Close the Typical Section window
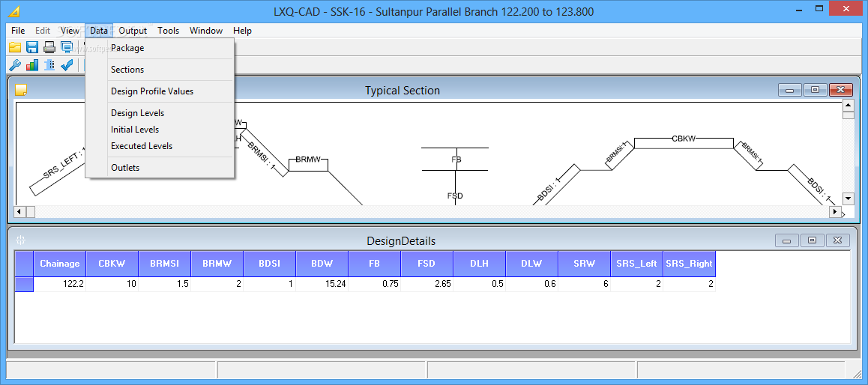 tap(840, 90)
